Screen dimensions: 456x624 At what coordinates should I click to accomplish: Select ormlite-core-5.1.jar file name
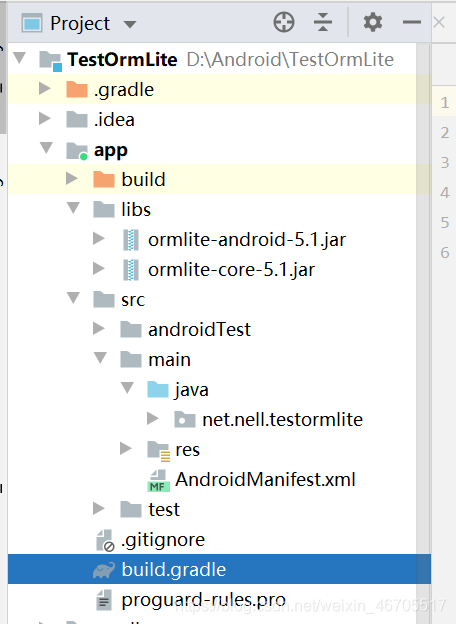[231, 270]
